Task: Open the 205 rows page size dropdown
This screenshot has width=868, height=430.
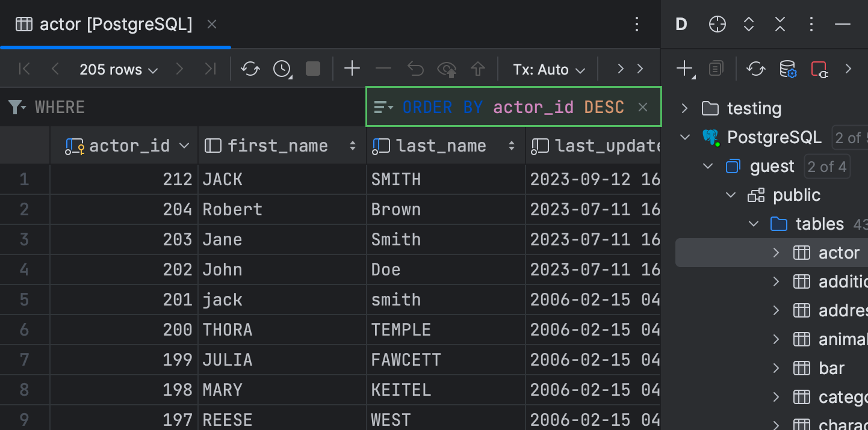Action: [118, 69]
